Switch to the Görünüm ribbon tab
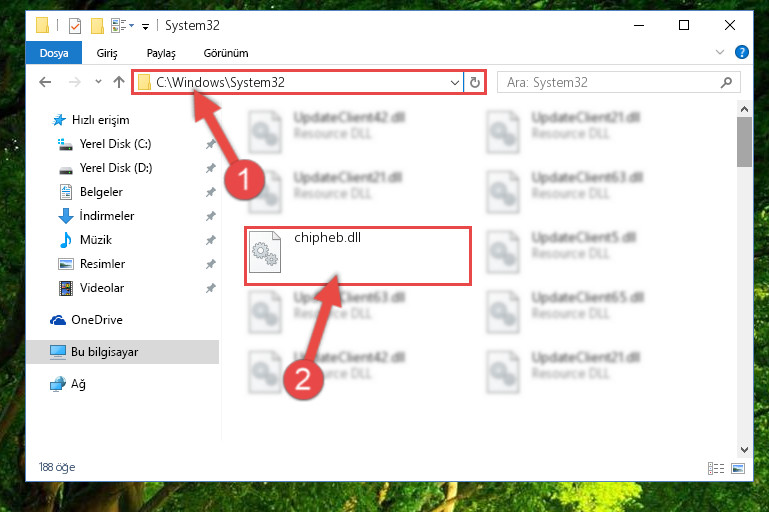The image size is (769, 512). tap(226, 53)
